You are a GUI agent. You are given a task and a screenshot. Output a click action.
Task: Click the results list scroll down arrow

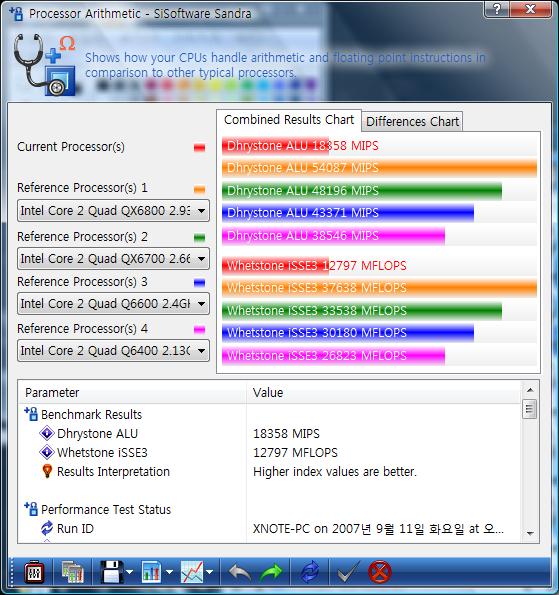[x=530, y=533]
